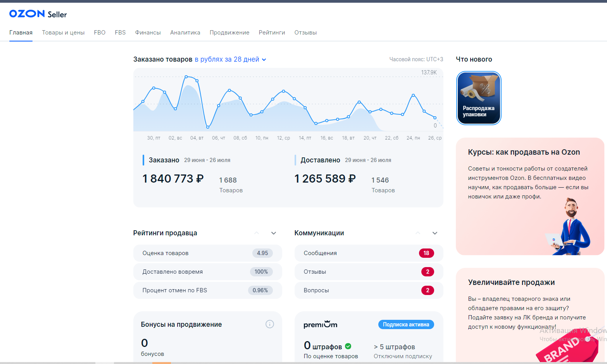Viewport: 607px width, 364px height.
Task: Click the Что нового heading
Action: [474, 59]
